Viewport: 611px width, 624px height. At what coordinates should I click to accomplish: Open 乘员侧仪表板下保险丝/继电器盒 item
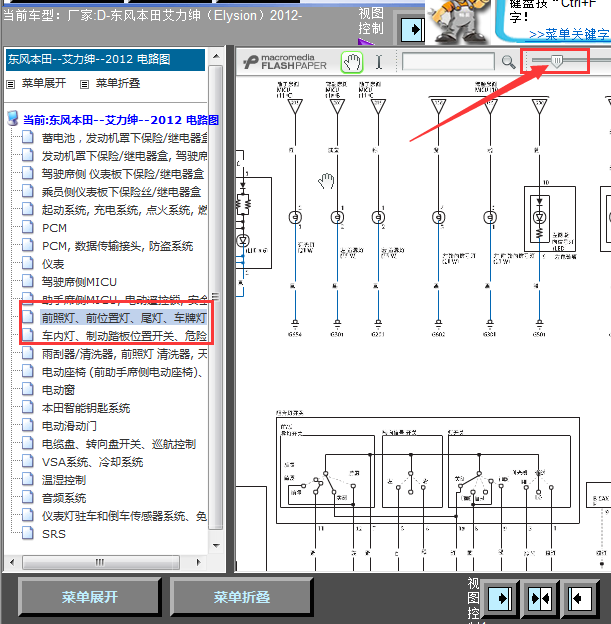point(121,192)
